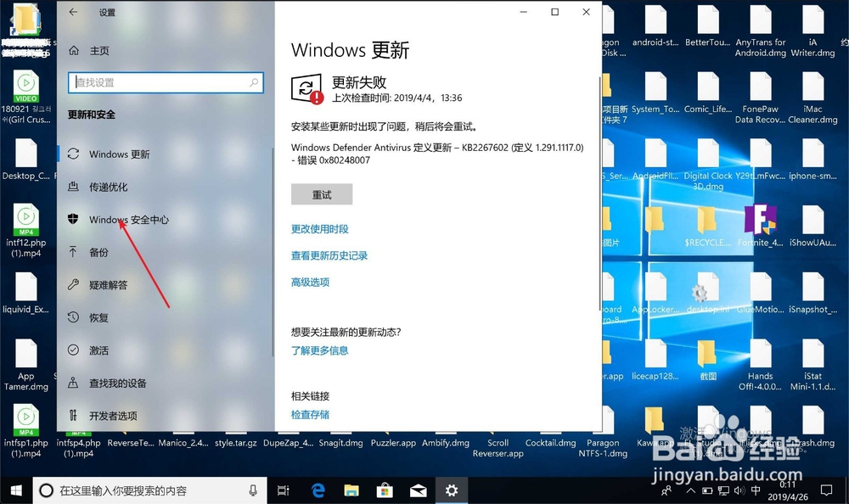Click the Windows Start button
Image resolution: width=849 pixels, height=504 pixels.
coord(16,490)
